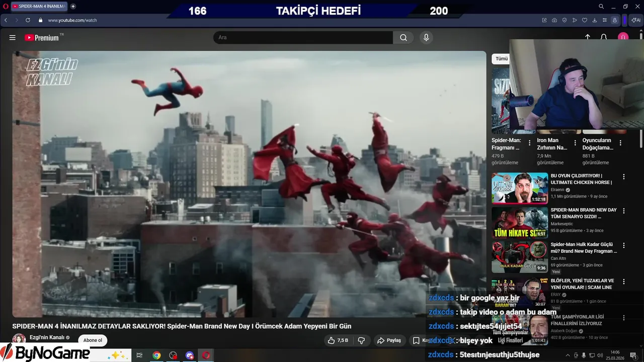
Task: Open options for 'Oyuncuların Doğaçlama' card
Action: pos(620,143)
